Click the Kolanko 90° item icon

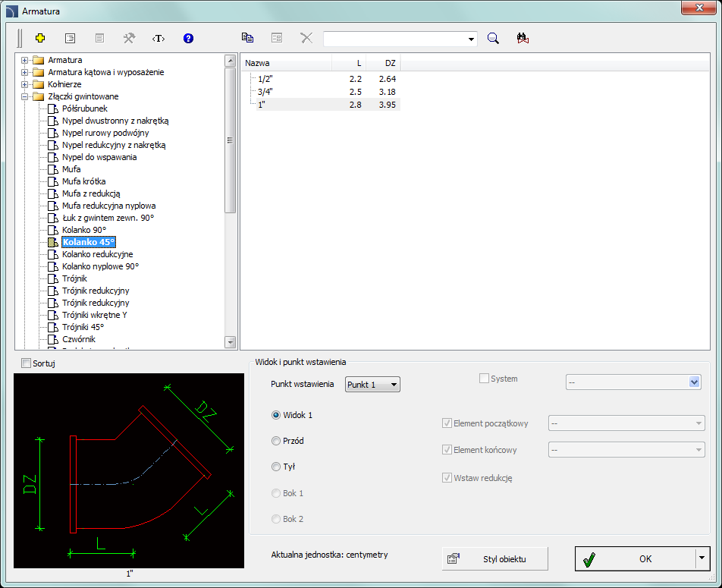point(53,230)
